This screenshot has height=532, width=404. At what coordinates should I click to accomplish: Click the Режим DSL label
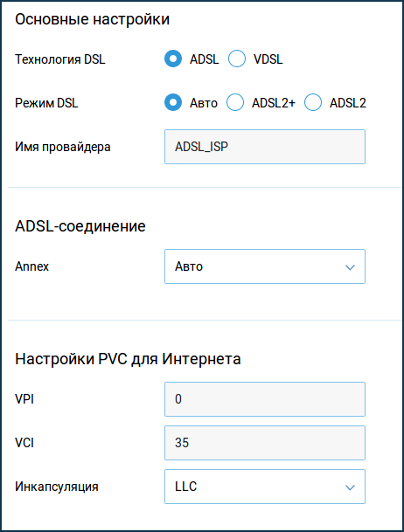pos(46,103)
